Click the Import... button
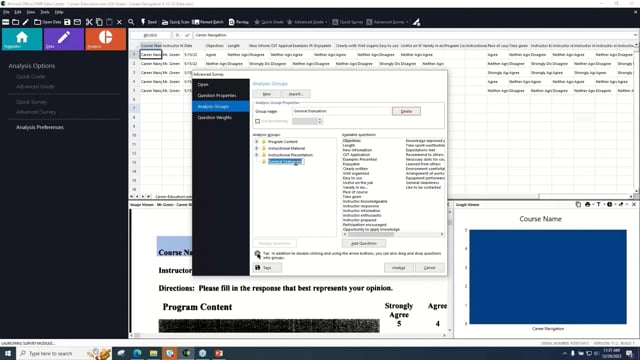 [x=296, y=94]
